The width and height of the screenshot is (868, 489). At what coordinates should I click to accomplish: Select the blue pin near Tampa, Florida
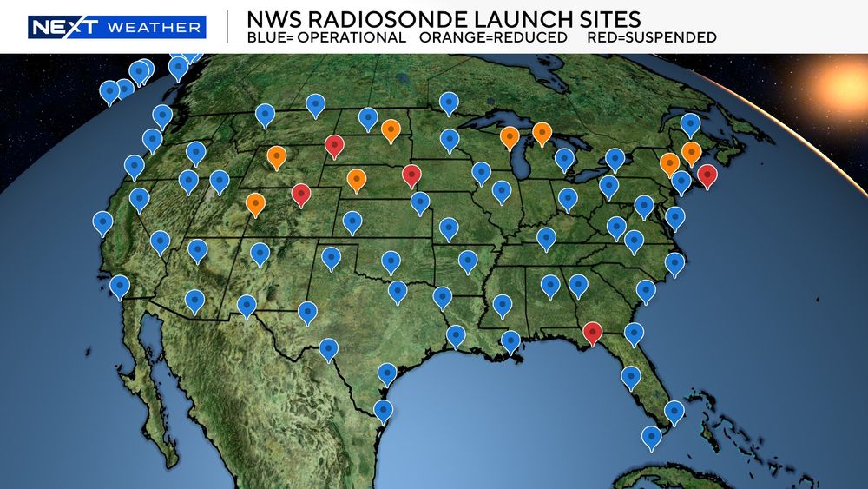click(630, 378)
